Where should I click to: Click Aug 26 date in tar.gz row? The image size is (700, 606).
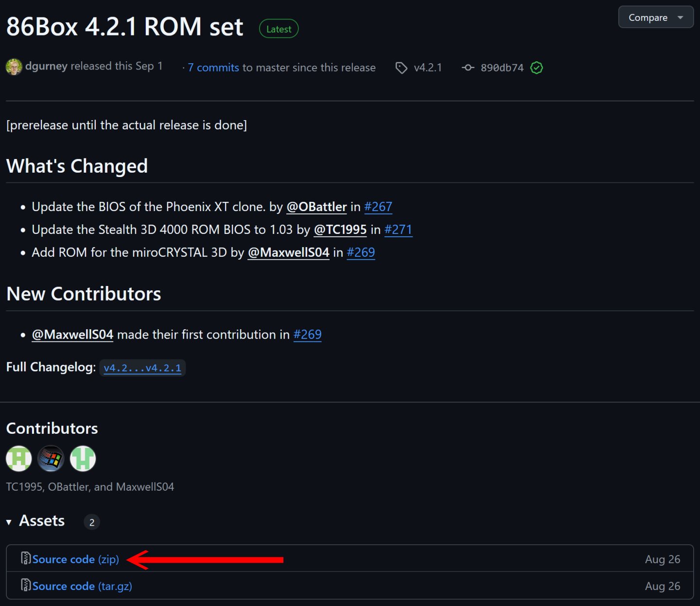tap(663, 586)
